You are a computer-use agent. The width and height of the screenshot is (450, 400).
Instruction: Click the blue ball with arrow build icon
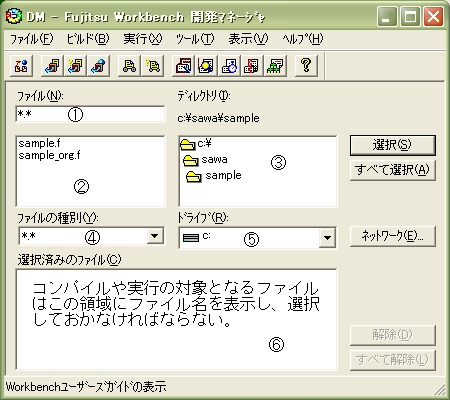[98, 65]
